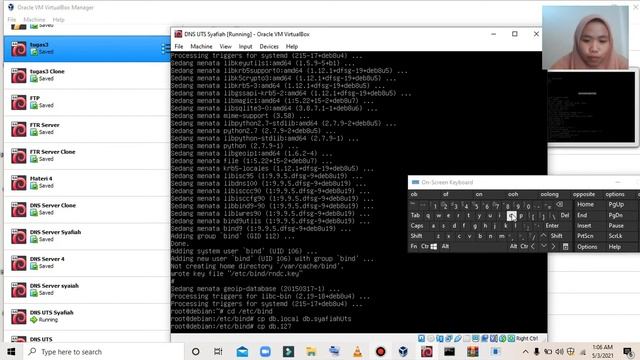Toggle Caps key on On-Screen Keyboard

click(417, 226)
